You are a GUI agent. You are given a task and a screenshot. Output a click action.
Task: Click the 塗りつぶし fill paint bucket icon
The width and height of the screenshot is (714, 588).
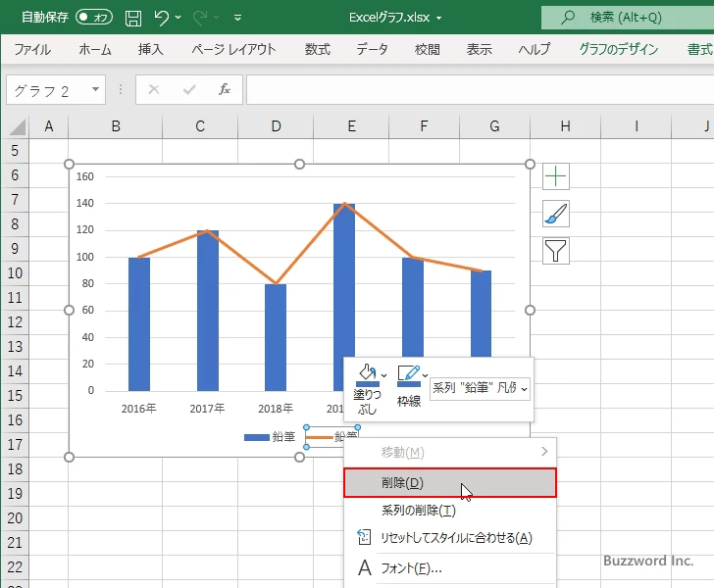click(367, 374)
